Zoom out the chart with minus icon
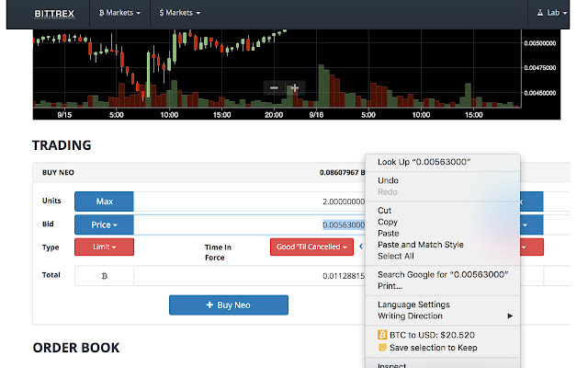The height and width of the screenshot is (368, 588). click(x=274, y=88)
